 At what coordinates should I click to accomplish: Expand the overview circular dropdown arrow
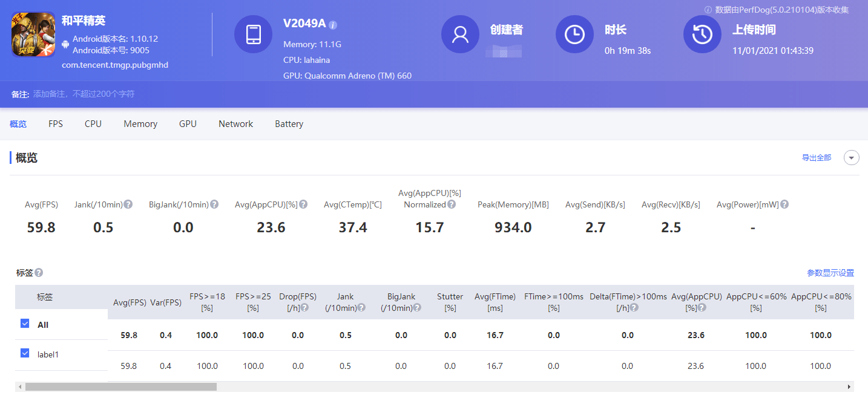852,158
